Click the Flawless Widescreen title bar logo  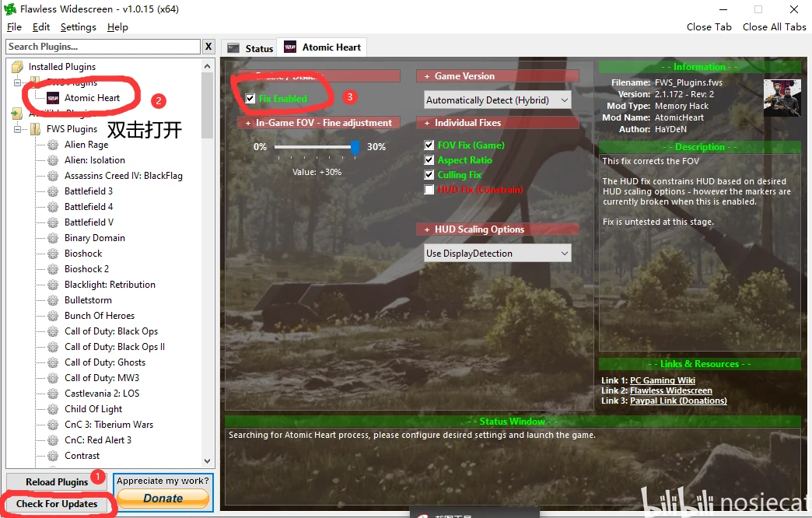point(10,9)
